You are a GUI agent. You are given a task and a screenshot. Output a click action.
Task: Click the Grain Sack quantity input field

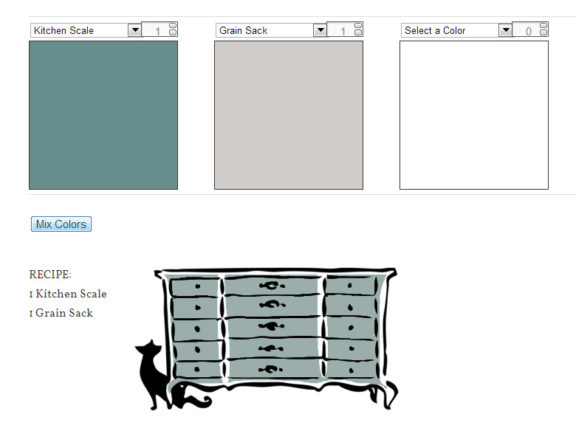(x=341, y=30)
